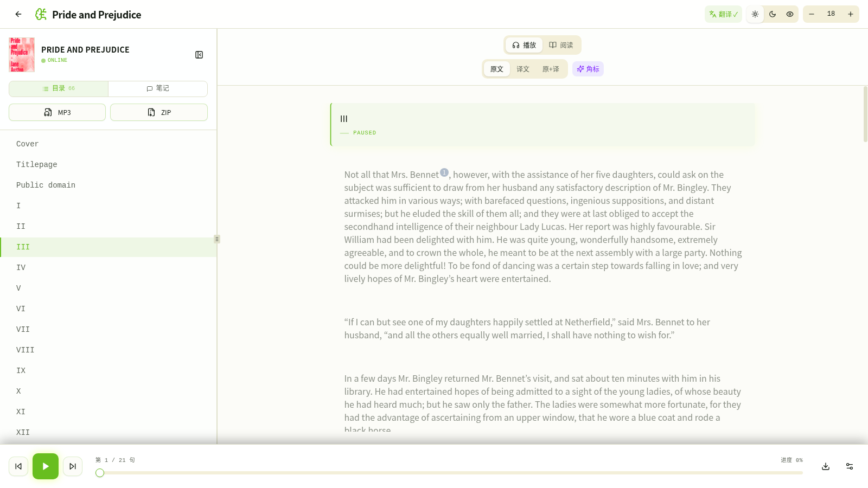Click the paragraph starting 'In a few days'
This screenshot has height=488, width=868.
[x=543, y=404]
